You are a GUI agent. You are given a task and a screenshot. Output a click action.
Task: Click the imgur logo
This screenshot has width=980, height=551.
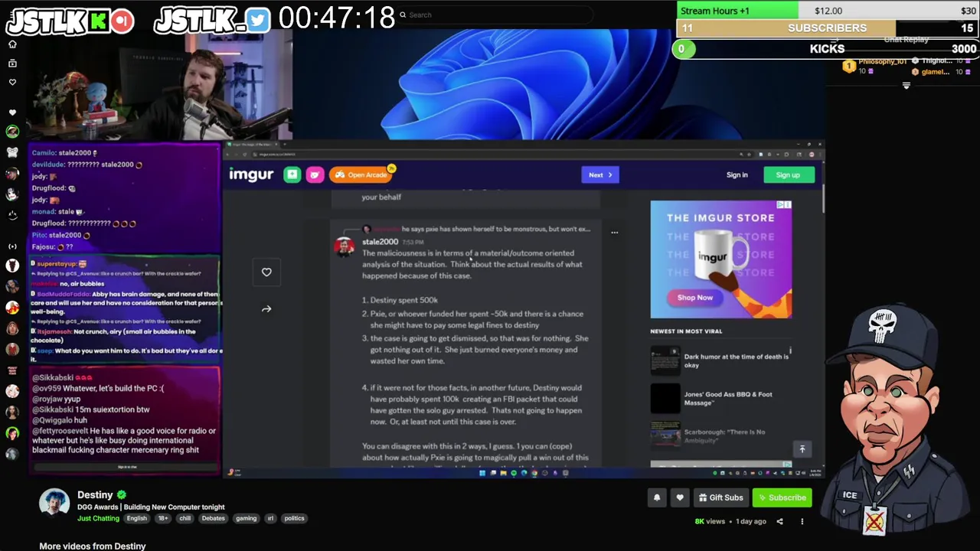click(251, 174)
